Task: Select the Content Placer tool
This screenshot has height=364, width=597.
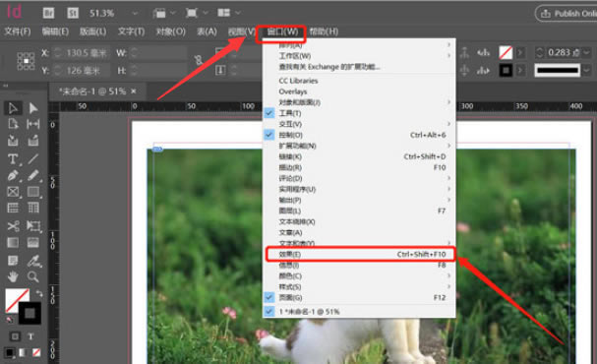Action: (x=33, y=141)
